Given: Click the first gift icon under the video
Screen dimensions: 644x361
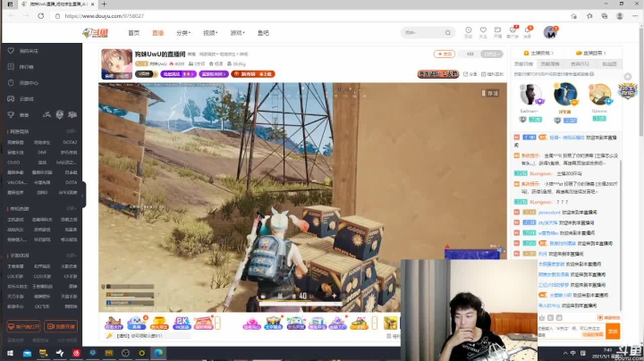Looking at the screenshot, I should tap(114, 323).
